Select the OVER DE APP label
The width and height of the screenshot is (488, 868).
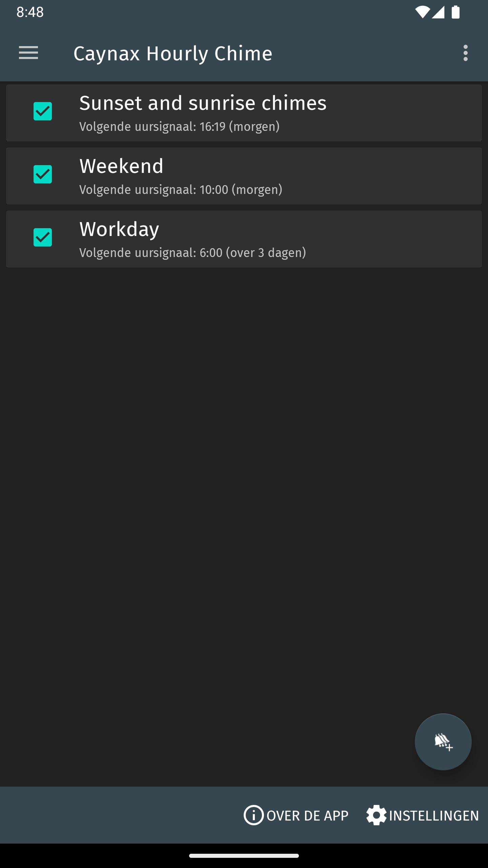coord(307,816)
